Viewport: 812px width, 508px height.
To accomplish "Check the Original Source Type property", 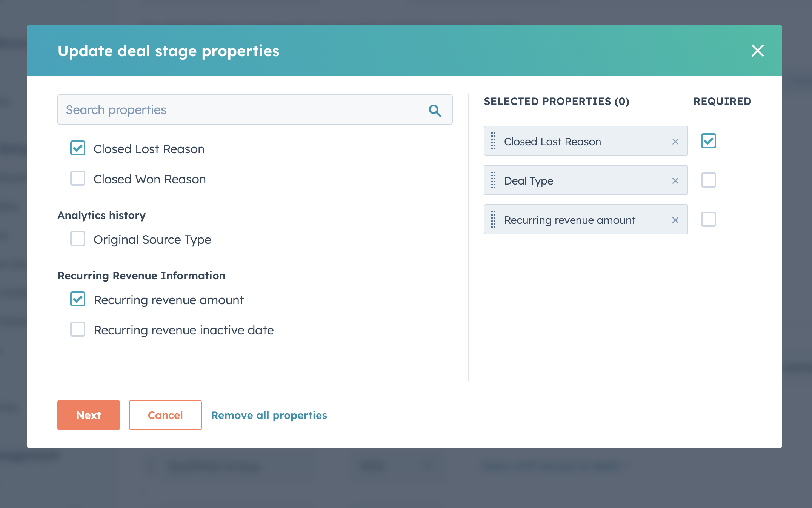I will 78,239.
